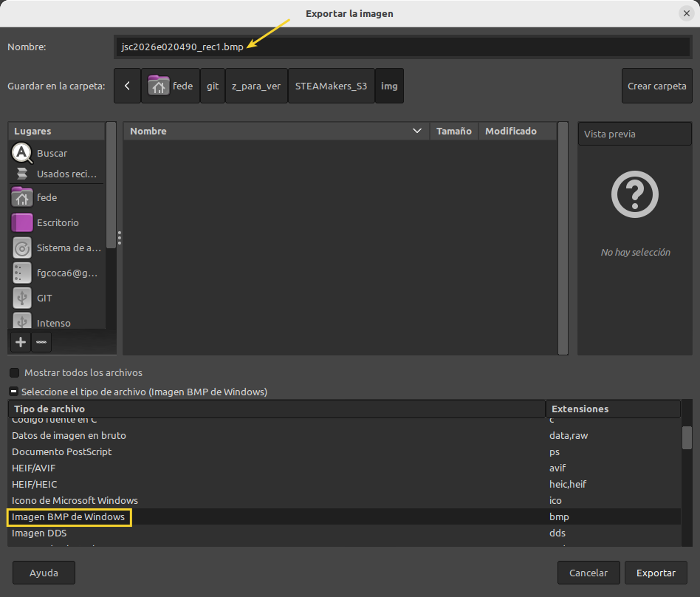Sort the file list by Modificado column
This screenshot has width=700, height=597.
coord(511,132)
